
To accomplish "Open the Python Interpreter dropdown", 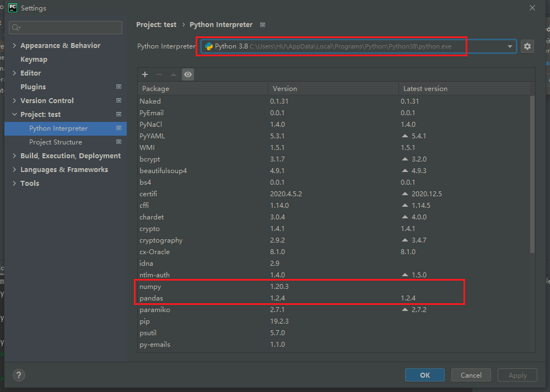I will coord(358,46).
